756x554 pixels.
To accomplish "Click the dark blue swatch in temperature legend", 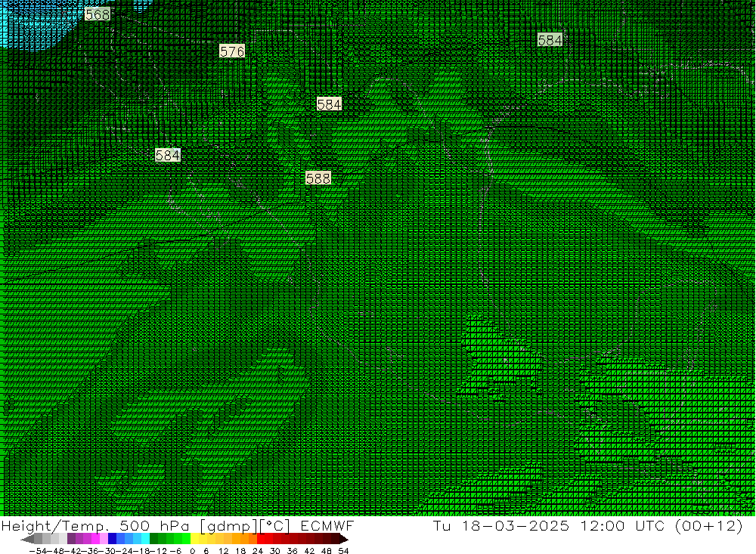I will 112,539.
